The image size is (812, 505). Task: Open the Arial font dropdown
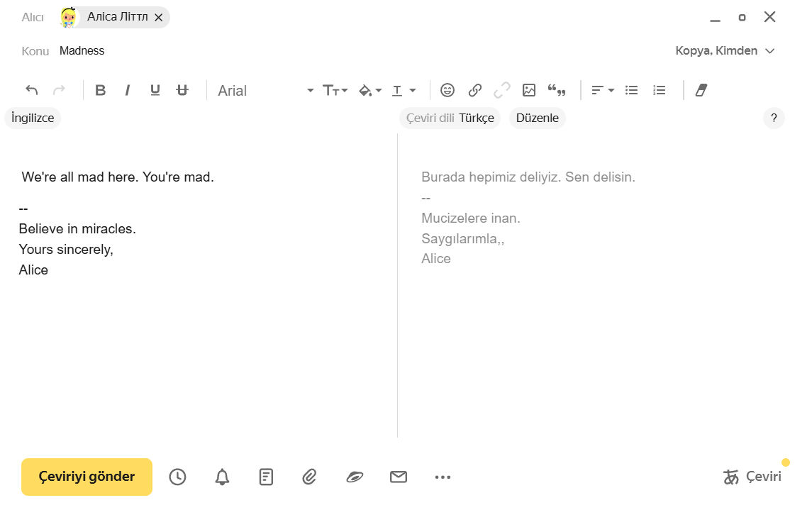click(x=265, y=91)
